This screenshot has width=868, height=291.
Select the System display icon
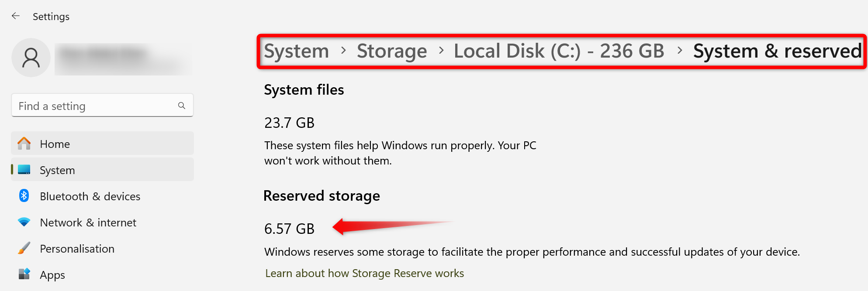[x=24, y=170]
